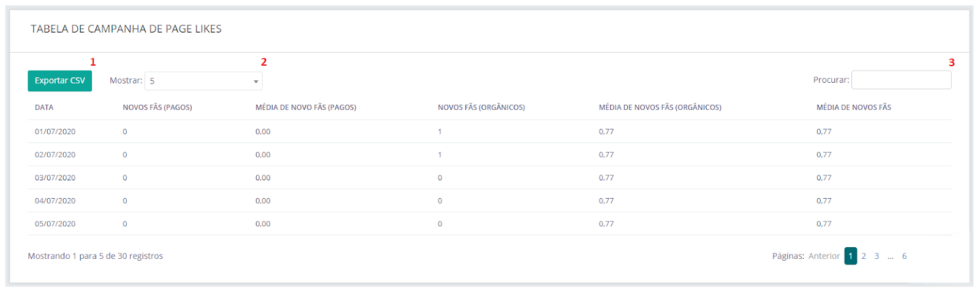Select page 1 in pagination
Screen dimensions: 980x295
tap(850, 256)
